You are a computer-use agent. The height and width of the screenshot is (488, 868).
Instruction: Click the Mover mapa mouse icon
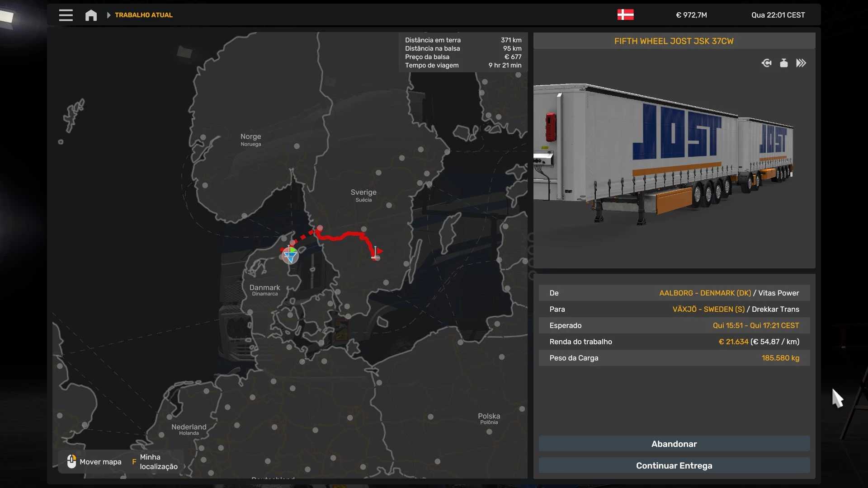tap(71, 461)
